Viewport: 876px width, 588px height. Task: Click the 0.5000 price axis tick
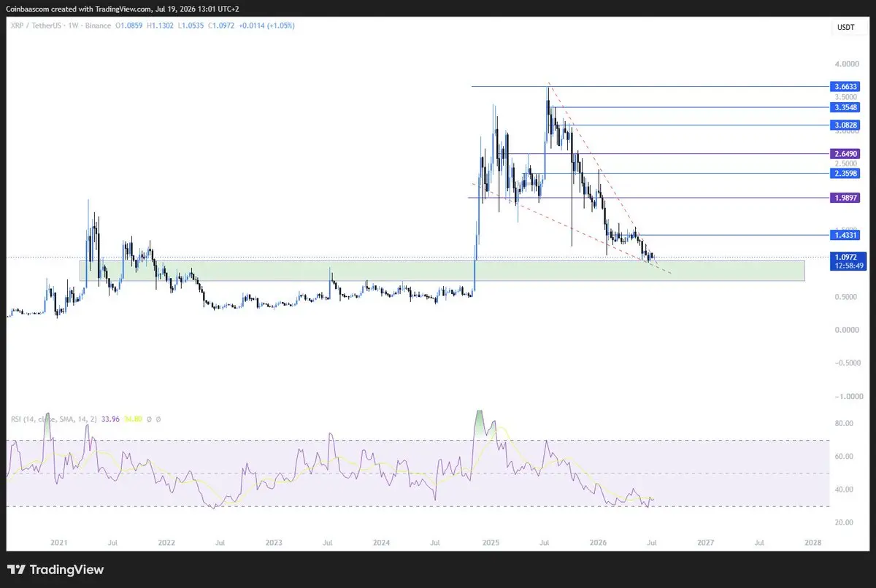pos(847,296)
